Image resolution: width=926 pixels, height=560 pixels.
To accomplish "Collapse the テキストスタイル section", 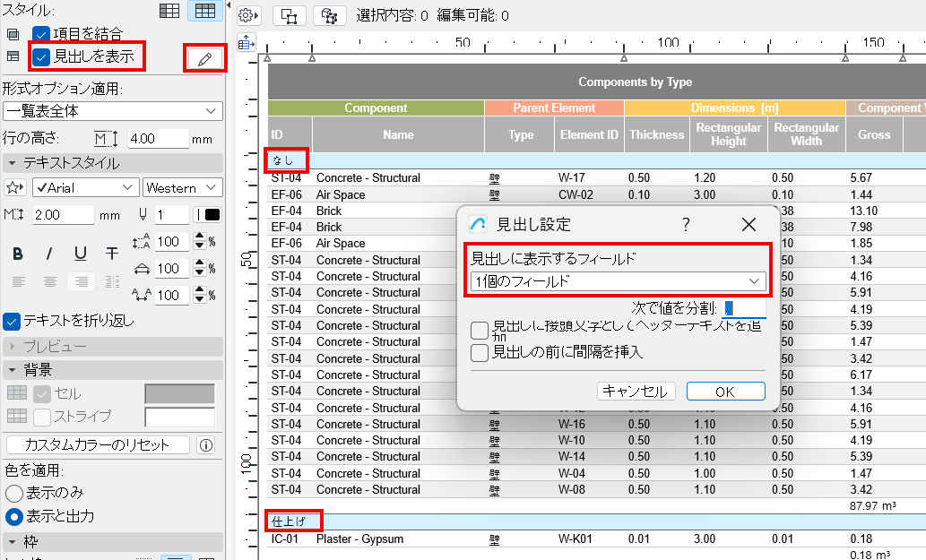I will click(12, 163).
